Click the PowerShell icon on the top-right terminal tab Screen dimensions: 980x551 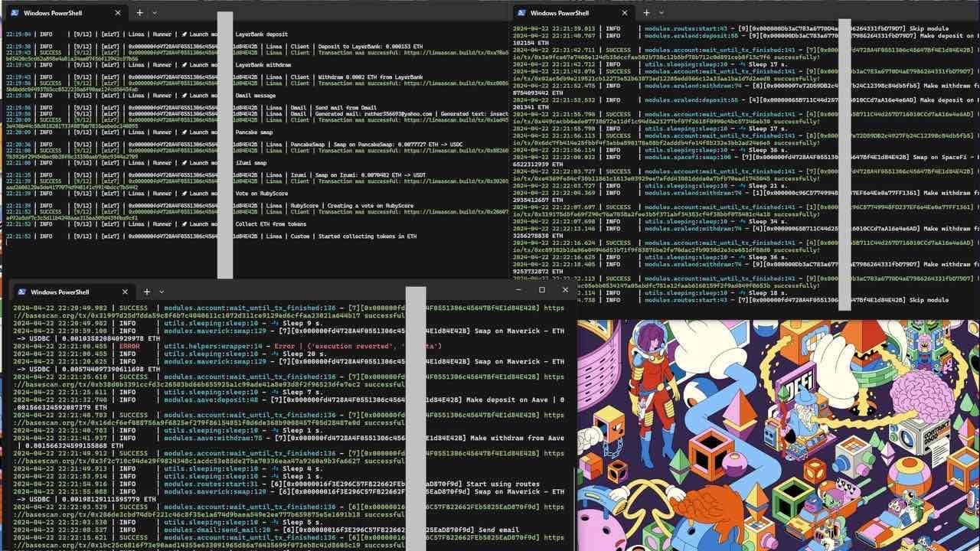tap(521, 13)
